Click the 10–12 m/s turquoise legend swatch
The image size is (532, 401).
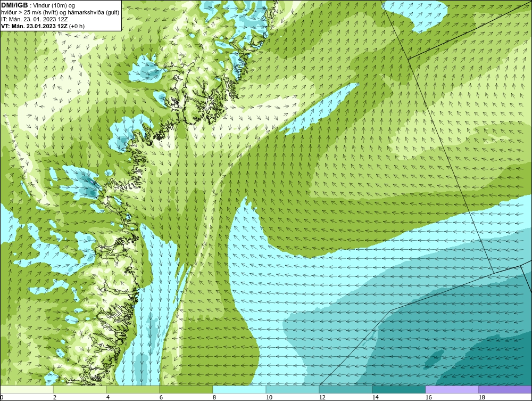coord(293,389)
